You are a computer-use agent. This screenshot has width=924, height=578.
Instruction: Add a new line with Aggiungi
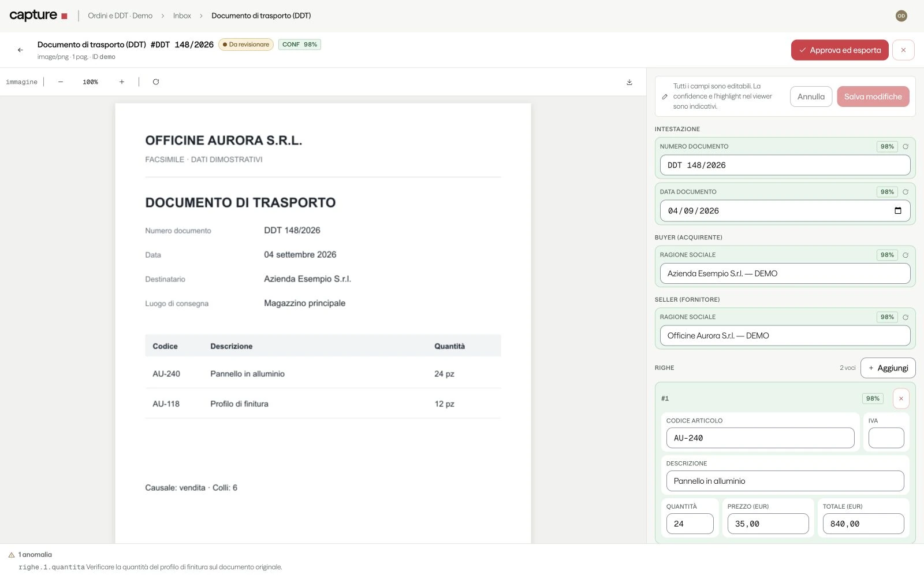pos(888,368)
